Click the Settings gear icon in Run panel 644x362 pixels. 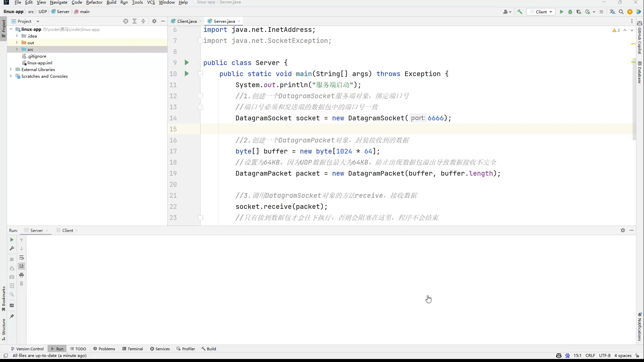(623, 230)
